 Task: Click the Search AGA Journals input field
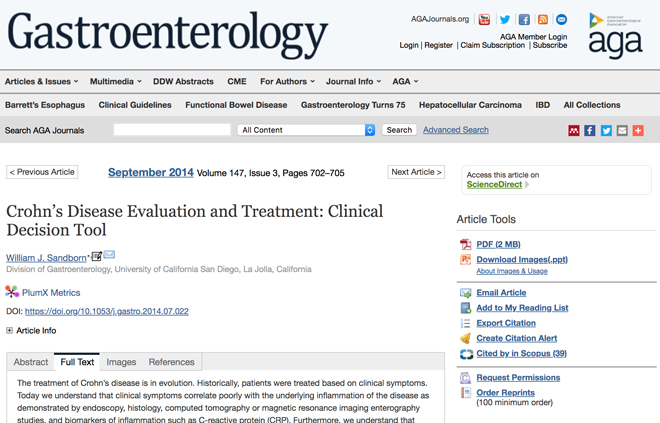pos(172,130)
